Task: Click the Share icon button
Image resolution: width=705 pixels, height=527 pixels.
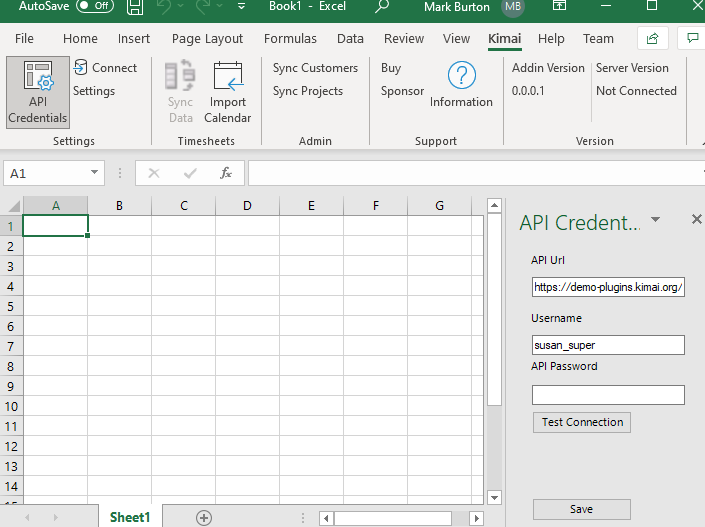Action: [x=652, y=39]
